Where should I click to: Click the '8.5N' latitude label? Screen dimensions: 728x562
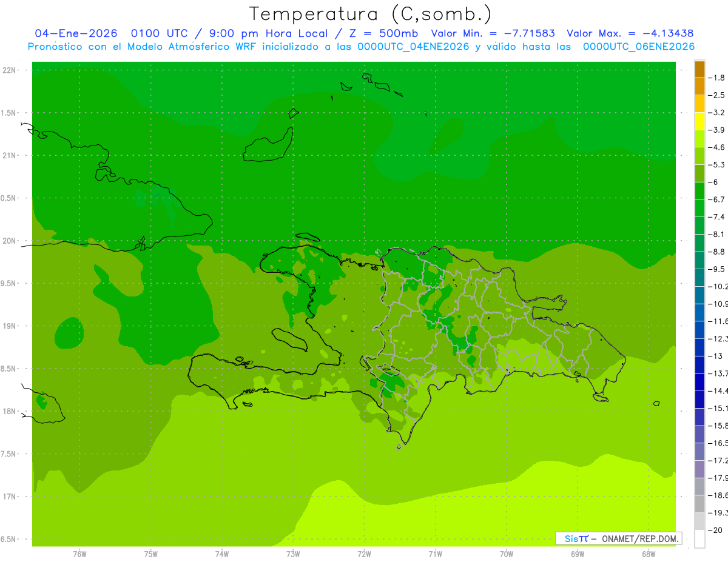point(9,369)
